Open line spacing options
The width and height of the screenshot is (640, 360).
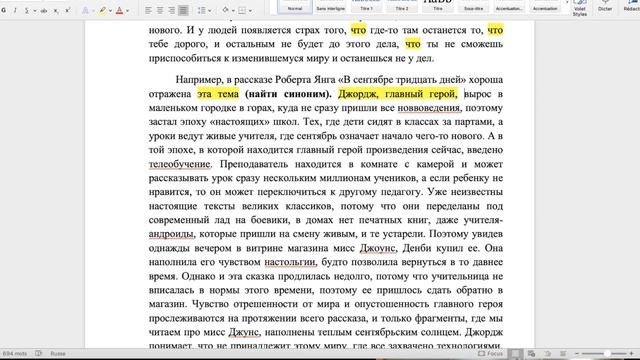pyautogui.click(x=202, y=11)
